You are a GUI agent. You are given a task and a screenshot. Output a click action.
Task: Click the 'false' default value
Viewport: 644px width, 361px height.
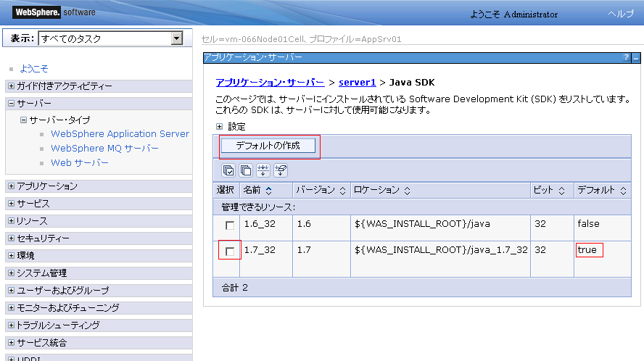coord(589,224)
